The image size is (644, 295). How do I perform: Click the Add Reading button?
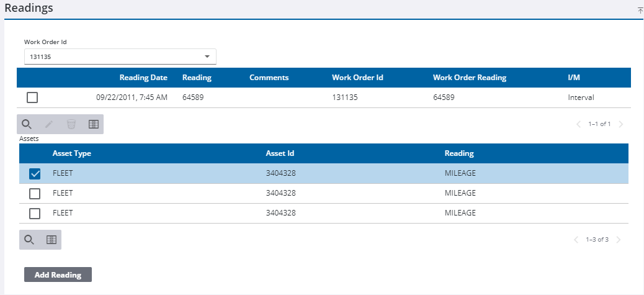58,275
